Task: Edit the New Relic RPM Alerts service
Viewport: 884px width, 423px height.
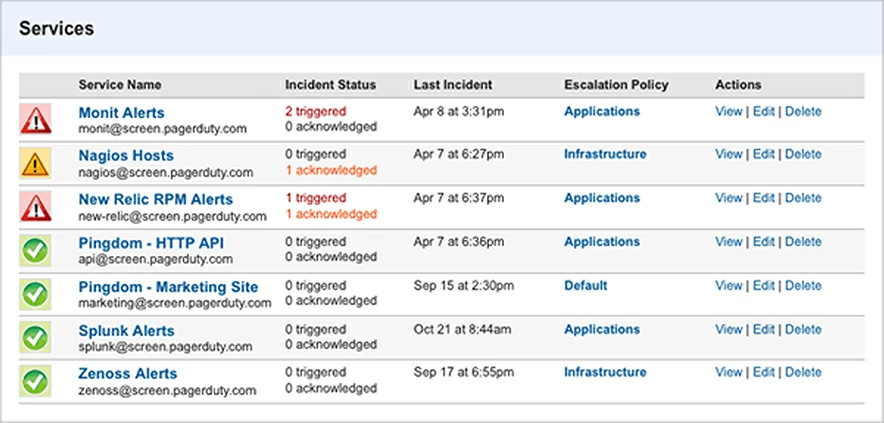Action: click(x=764, y=198)
